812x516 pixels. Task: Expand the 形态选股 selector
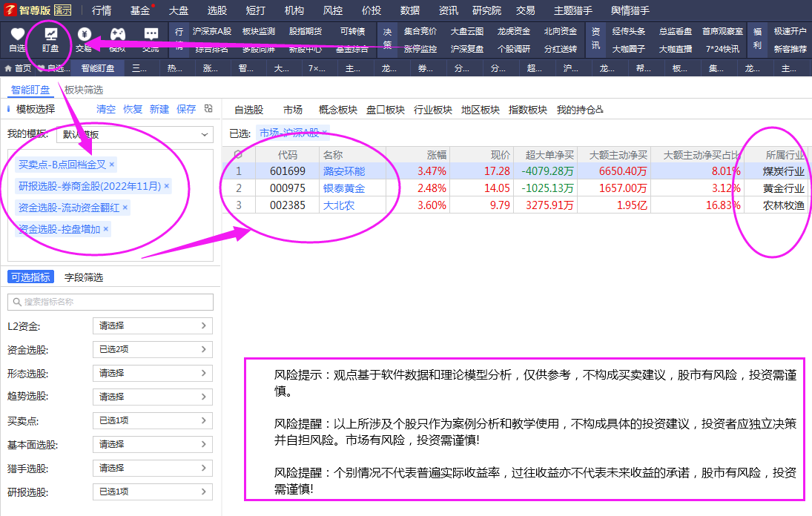point(153,373)
